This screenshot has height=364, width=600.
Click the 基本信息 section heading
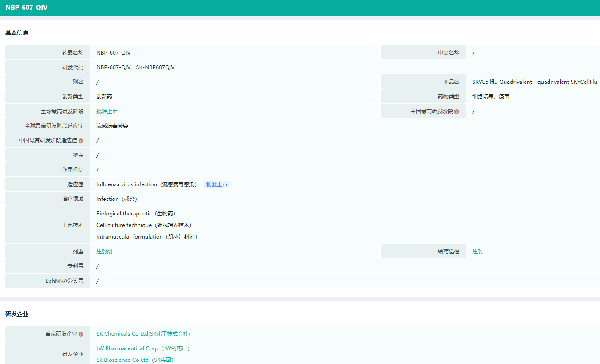[17, 33]
